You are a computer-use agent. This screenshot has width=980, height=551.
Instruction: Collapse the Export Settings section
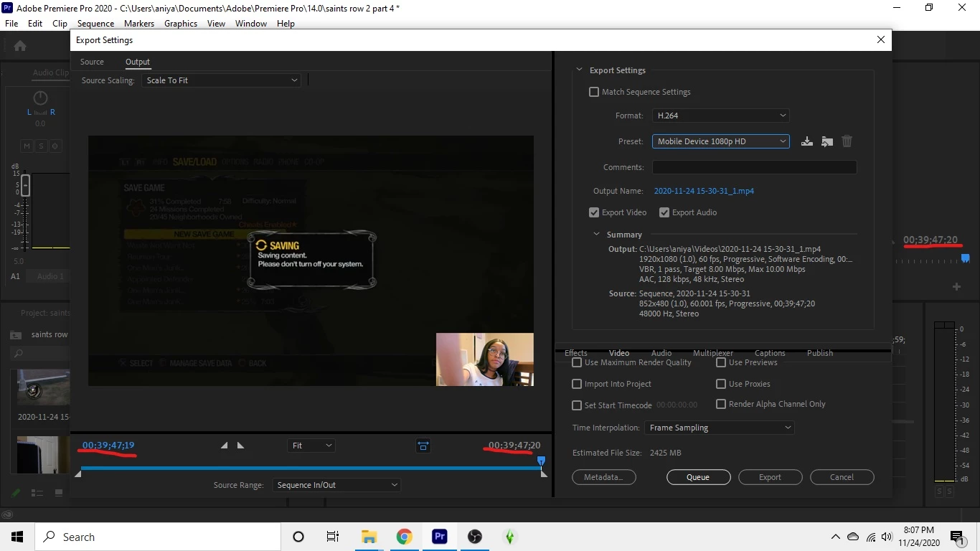pos(580,70)
